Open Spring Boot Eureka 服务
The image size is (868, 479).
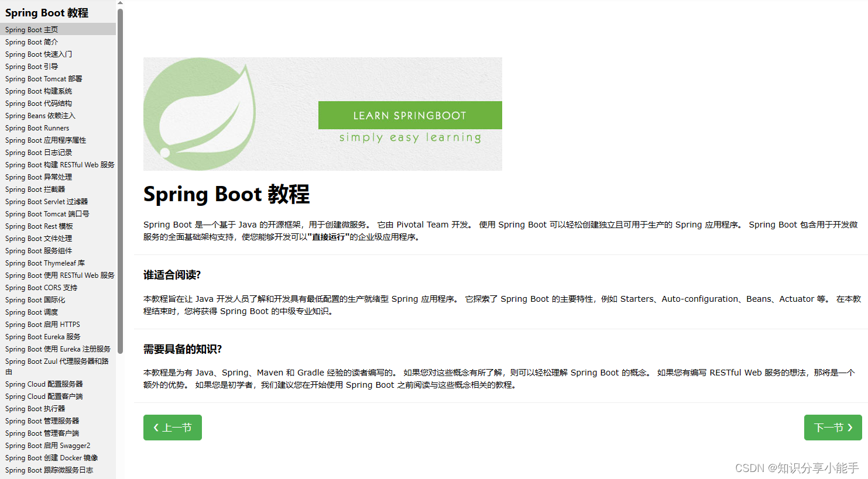coord(43,336)
